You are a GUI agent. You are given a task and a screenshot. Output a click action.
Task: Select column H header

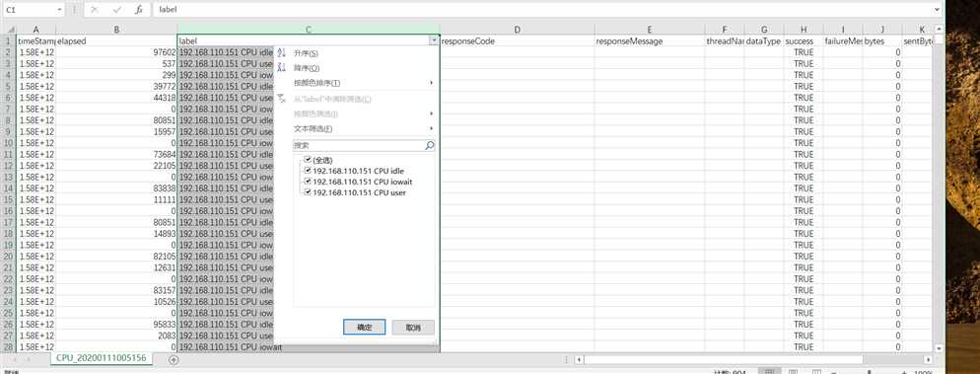(804, 30)
